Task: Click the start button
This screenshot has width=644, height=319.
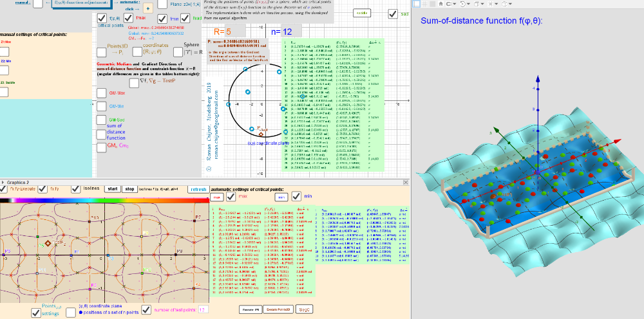Action: click(x=112, y=189)
